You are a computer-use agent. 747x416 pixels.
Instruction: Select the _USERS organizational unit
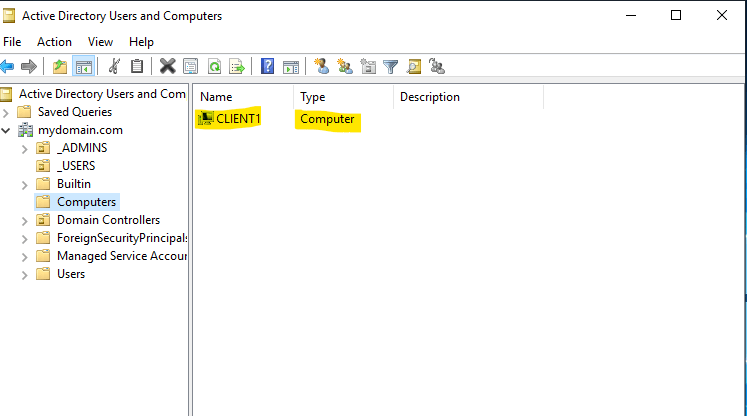pyautogui.click(x=76, y=166)
